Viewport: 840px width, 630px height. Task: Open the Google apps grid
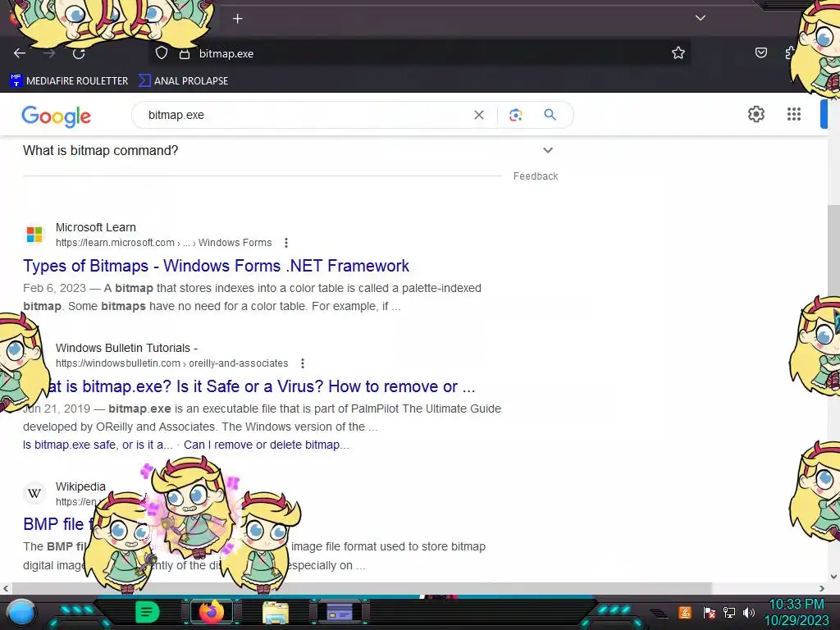pos(793,114)
